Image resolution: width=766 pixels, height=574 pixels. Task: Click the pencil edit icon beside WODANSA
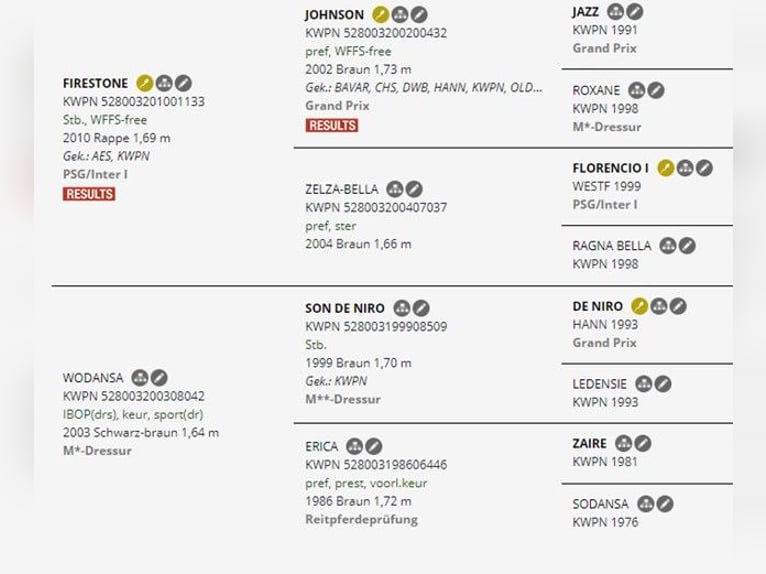point(159,378)
